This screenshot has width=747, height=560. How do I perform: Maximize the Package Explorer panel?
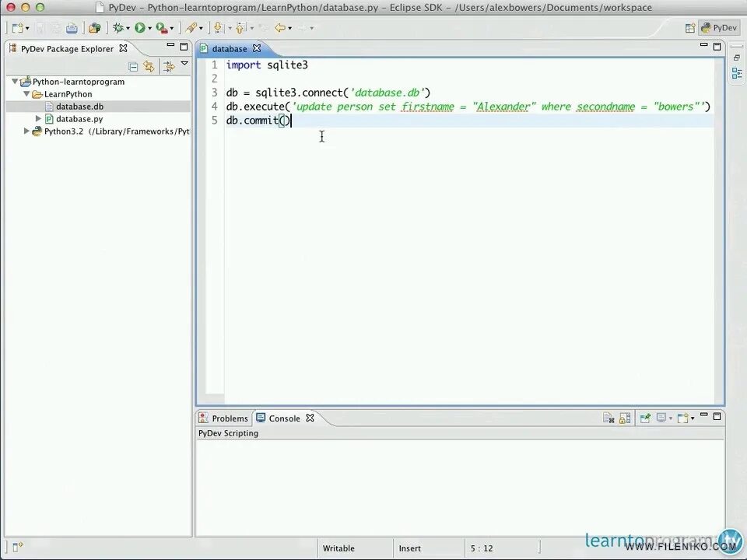click(x=184, y=46)
